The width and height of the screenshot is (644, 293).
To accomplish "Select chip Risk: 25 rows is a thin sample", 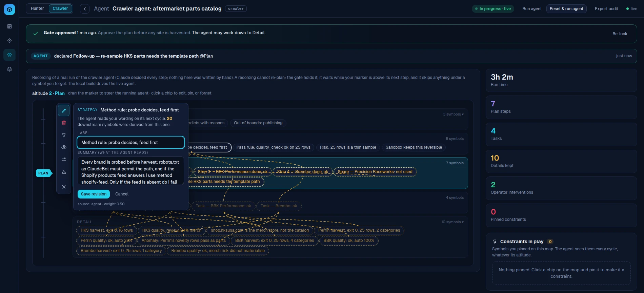I will click(x=348, y=147).
